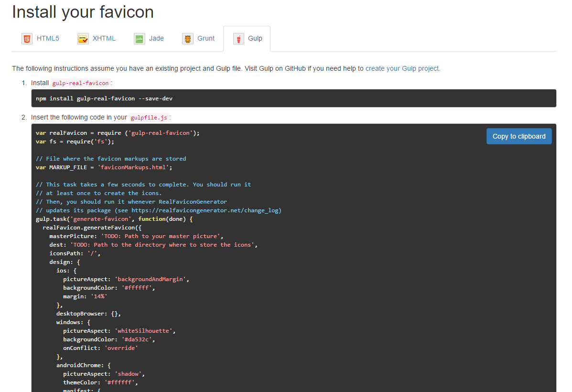Image resolution: width=572 pixels, height=392 pixels.
Task: Click the gulp-real-favicon inline code label
Action: click(81, 83)
